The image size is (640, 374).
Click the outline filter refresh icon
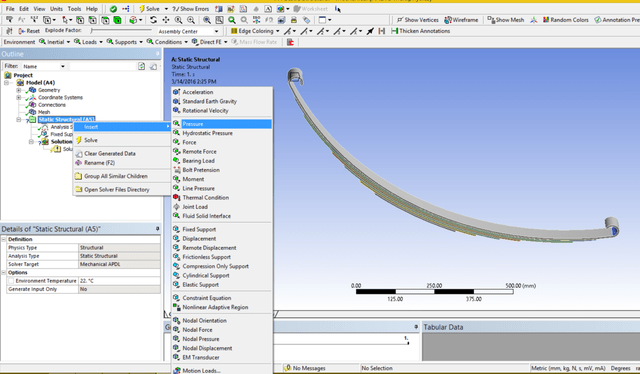(x=141, y=66)
